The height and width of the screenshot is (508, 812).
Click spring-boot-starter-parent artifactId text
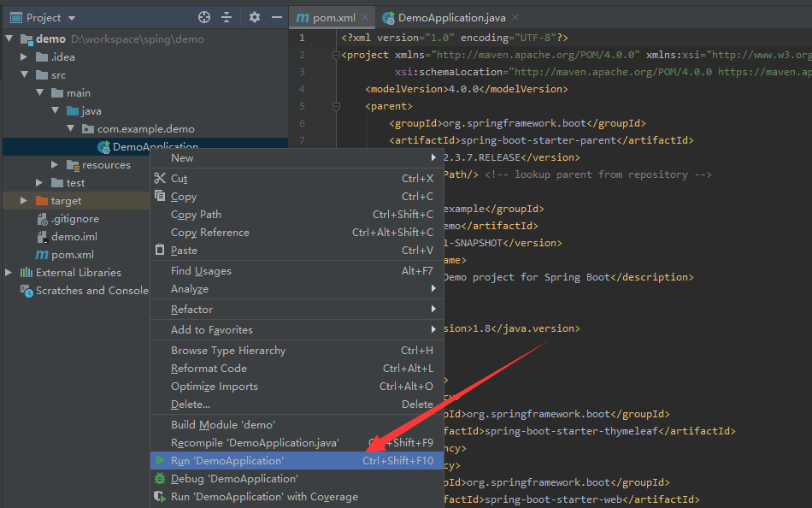point(538,140)
